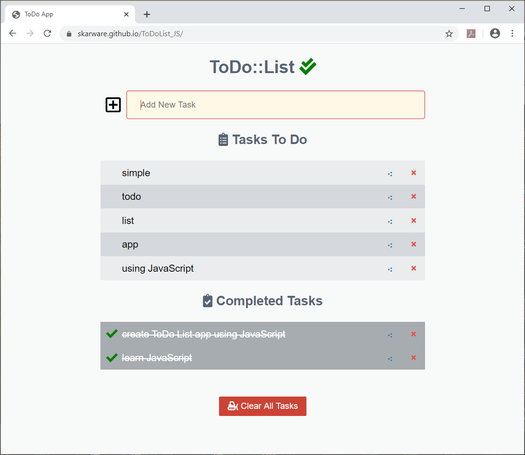Click blue share icon for 'app' task

(x=390, y=245)
